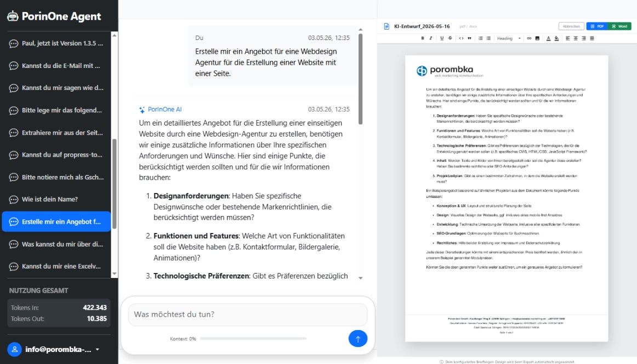Click the conversation scroll-up arrow

[x=360, y=30]
